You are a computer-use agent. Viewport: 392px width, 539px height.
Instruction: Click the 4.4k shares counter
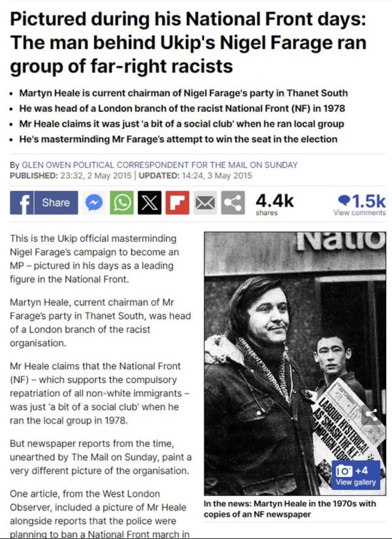click(x=274, y=204)
